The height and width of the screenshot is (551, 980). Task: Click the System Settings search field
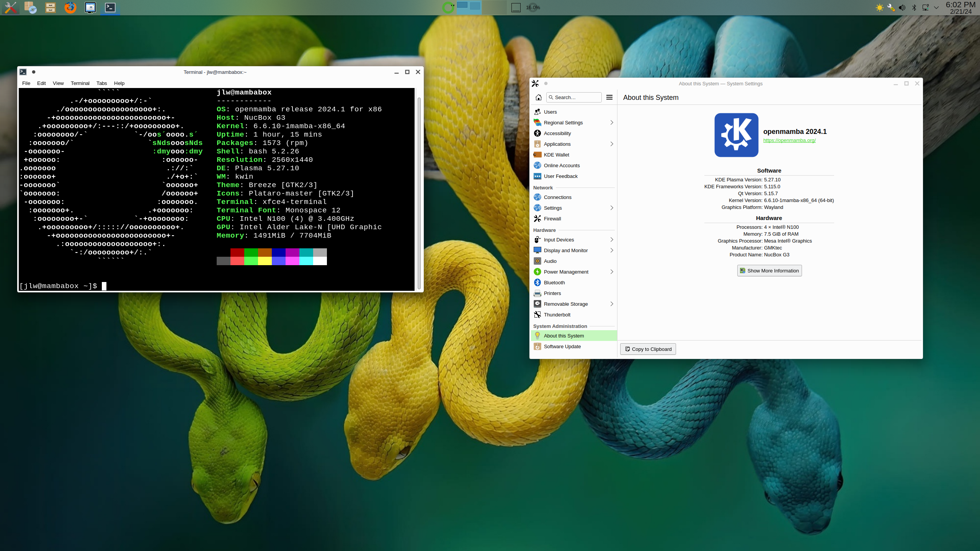(574, 97)
